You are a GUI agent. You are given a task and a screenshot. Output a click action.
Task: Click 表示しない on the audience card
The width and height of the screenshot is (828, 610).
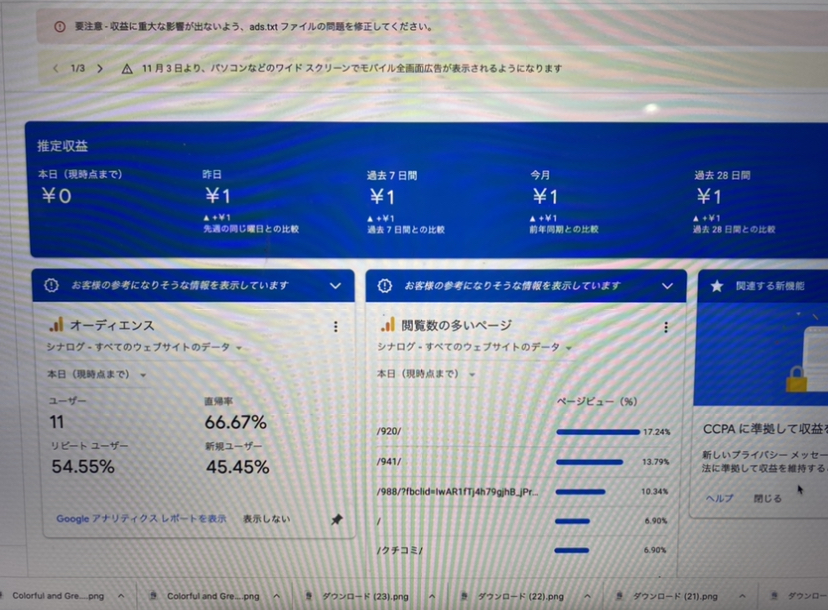click(266, 519)
